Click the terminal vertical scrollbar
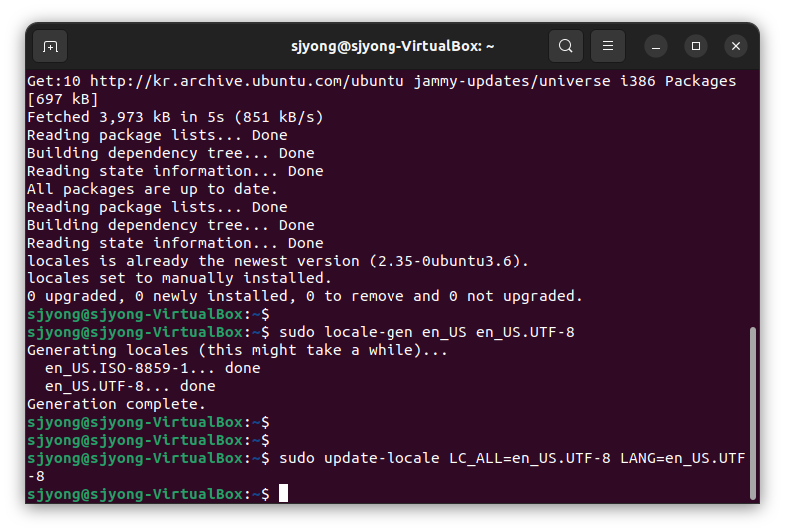The image size is (785, 532). [752, 413]
